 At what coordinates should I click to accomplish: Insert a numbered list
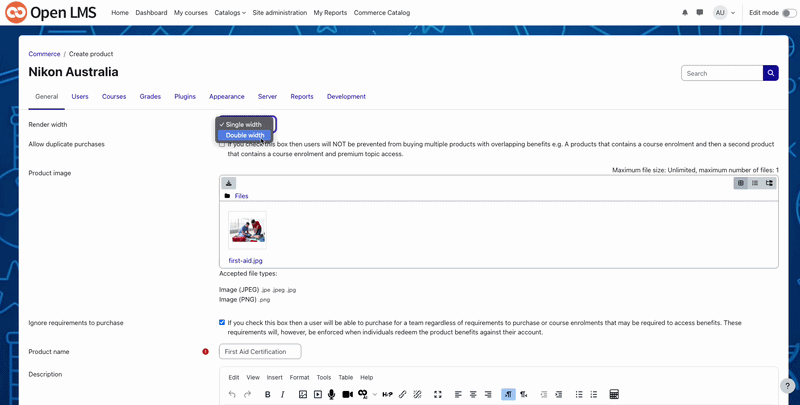pyautogui.click(x=594, y=394)
